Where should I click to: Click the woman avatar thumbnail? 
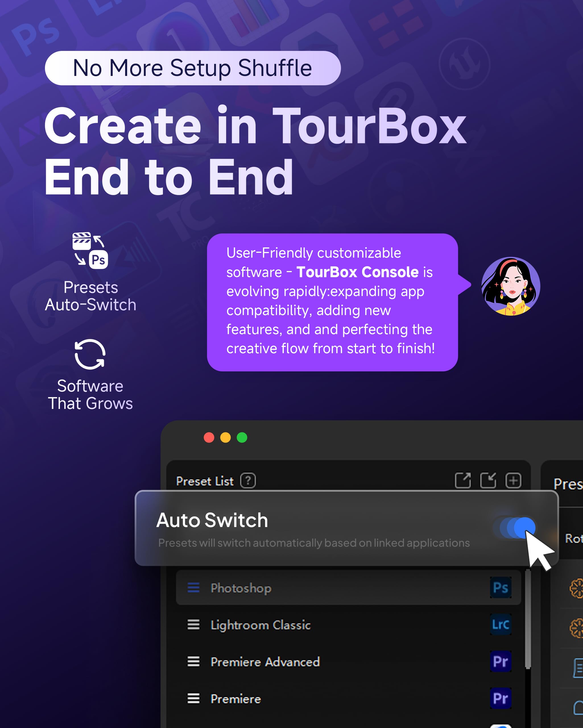click(510, 286)
